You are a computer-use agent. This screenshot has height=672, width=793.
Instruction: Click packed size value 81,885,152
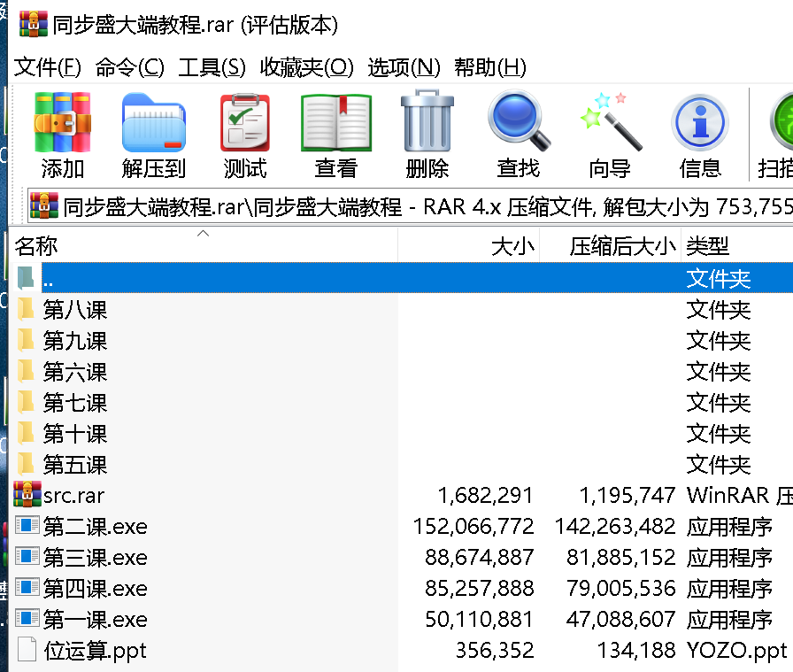(x=620, y=557)
